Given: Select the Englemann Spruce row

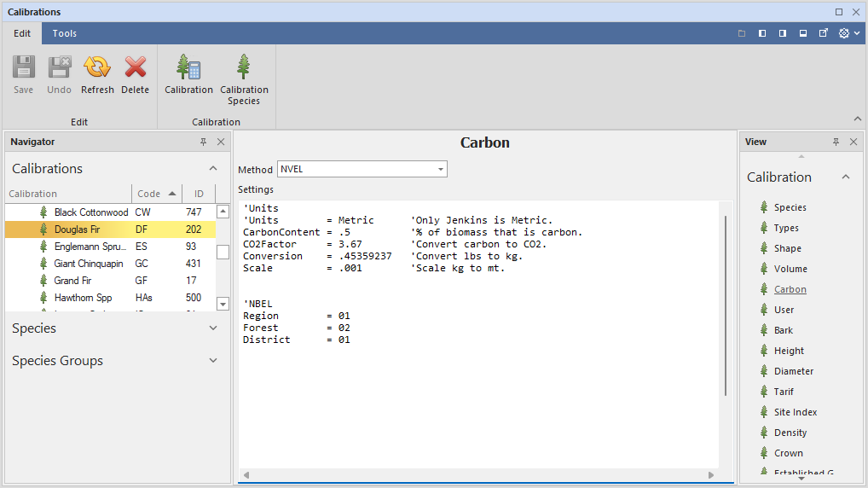Looking at the screenshot, I should [x=110, y=247].
